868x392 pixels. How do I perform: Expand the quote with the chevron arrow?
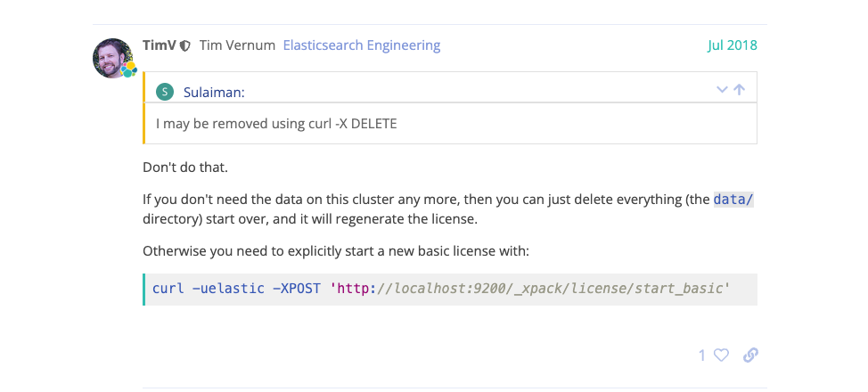click(723, 90)
